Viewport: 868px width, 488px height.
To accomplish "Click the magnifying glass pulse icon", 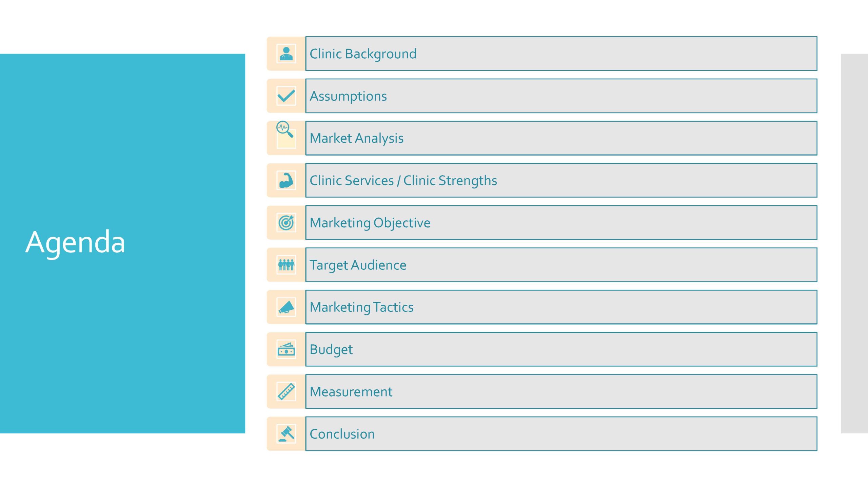I will (x=284, y=129).
